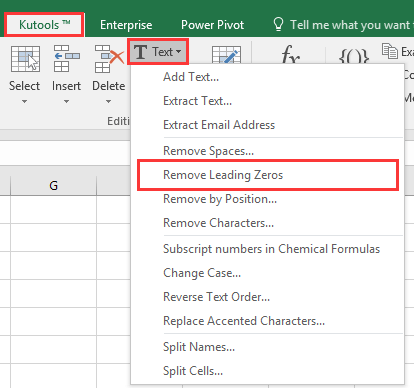414x388 pixels.
Task: Select Reverse Text Order... option
Action: 268,297
